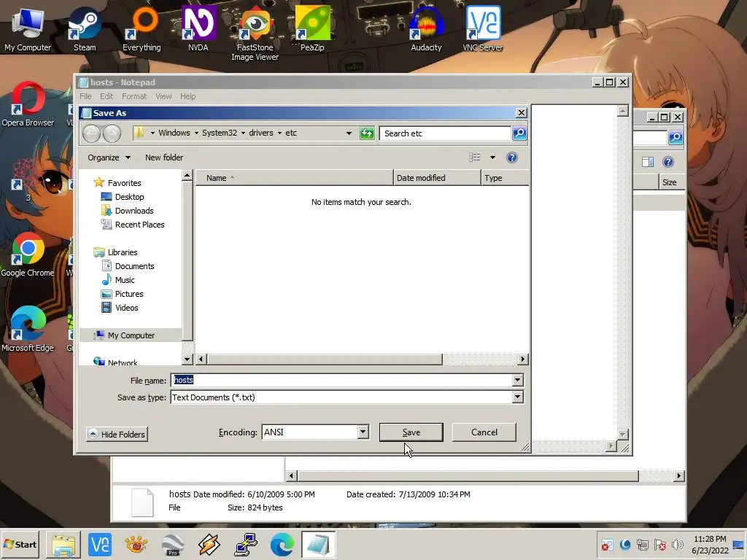747x560 pixels.
Task: Sort by the Date modified column header
Action: (x=438, y=178)
